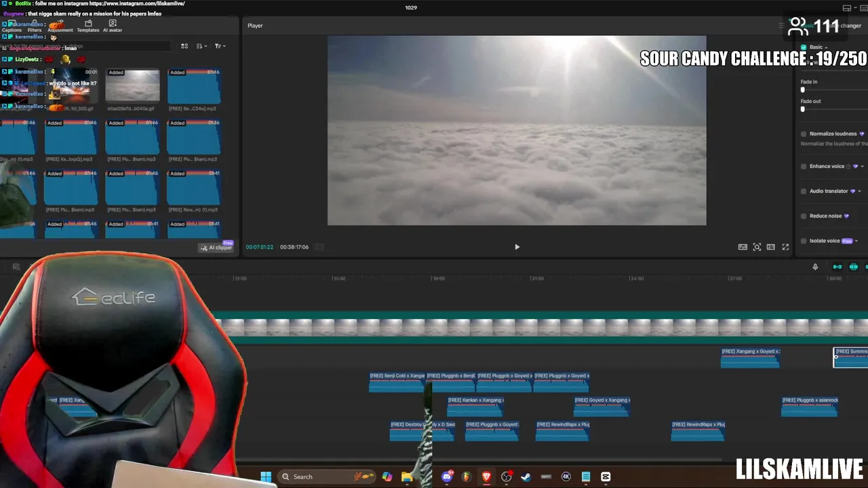The width and height of the screenshot is (868, 488).
Task: Open OBS Studio from the taskbar
Action: point(506,476)
